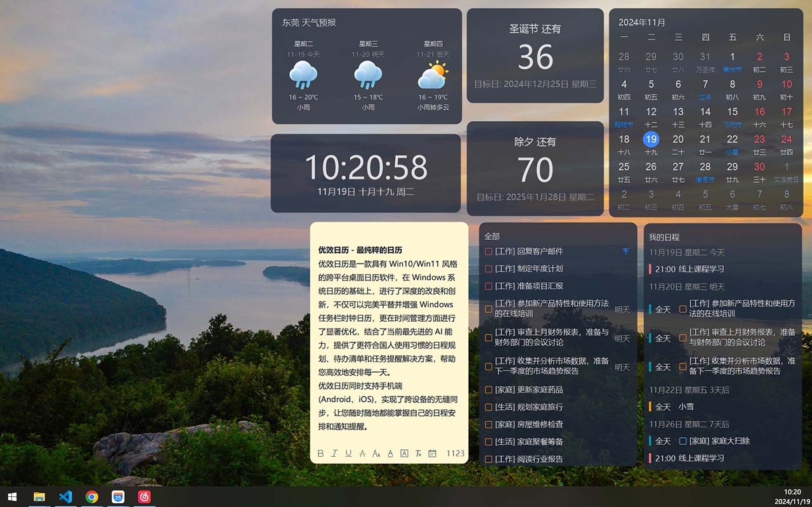
Task: Click the 1123 character count in the note
Action: click(x=455, y=454)
